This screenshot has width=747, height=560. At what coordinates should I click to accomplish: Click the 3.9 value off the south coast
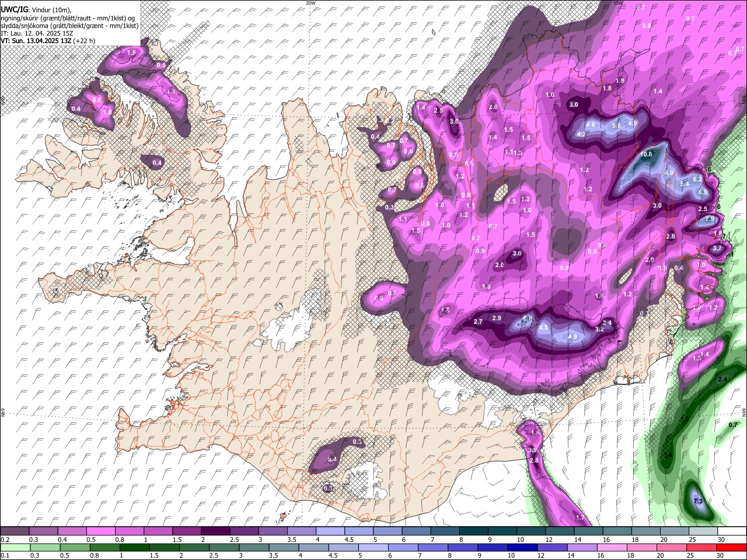[x=532, y=450]
